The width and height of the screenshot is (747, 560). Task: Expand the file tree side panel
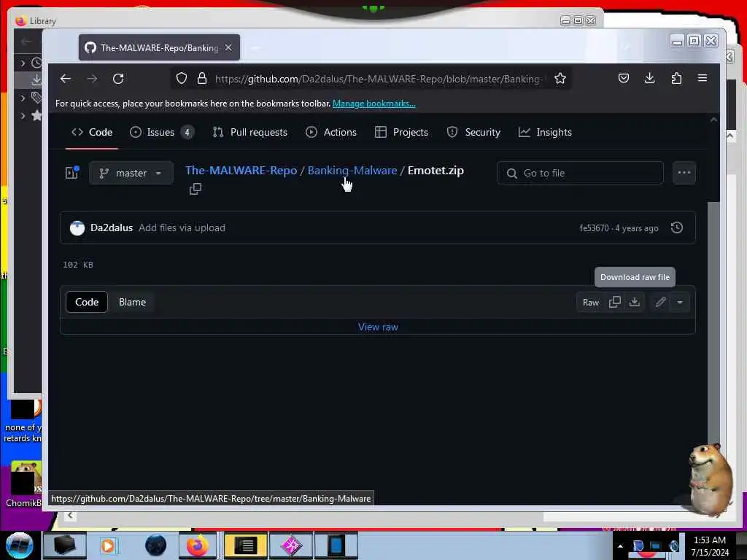pos(72,173)
